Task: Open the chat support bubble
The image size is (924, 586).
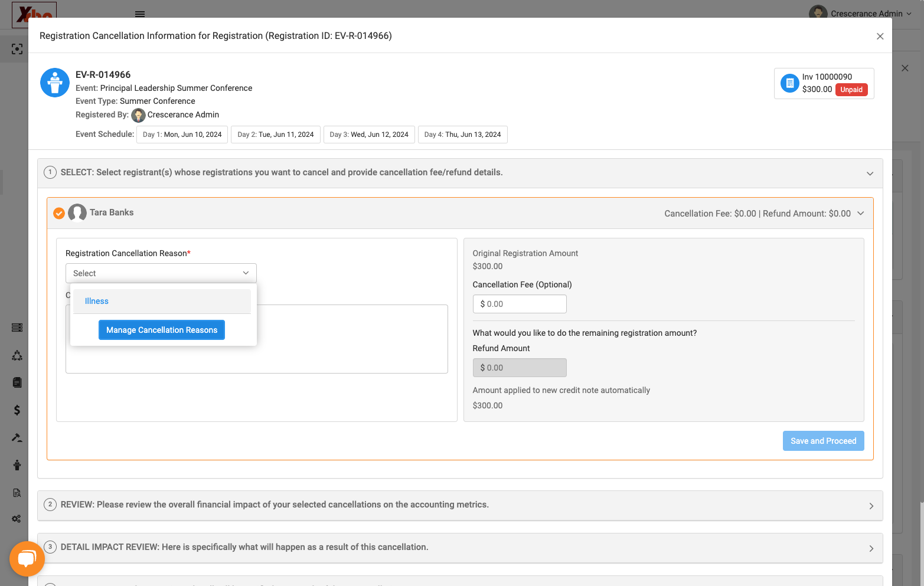Action: coord(27,559)
